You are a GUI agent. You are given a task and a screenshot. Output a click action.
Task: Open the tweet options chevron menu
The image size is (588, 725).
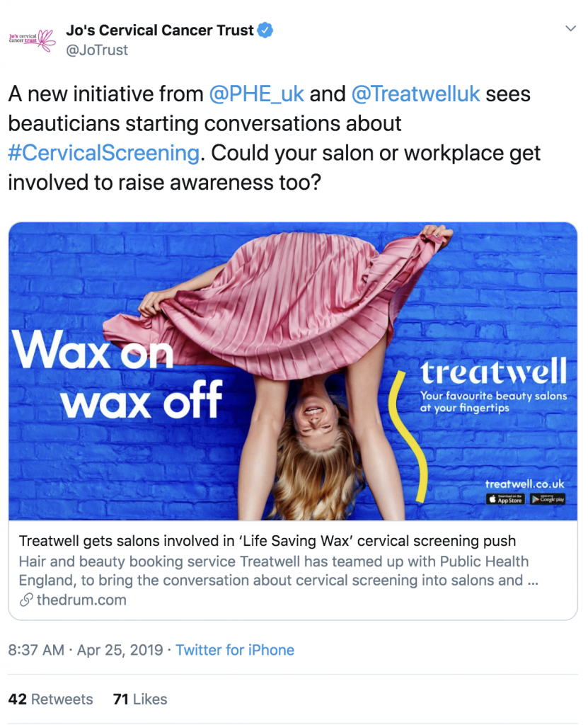pyautogui.click(x=570, y=28)
